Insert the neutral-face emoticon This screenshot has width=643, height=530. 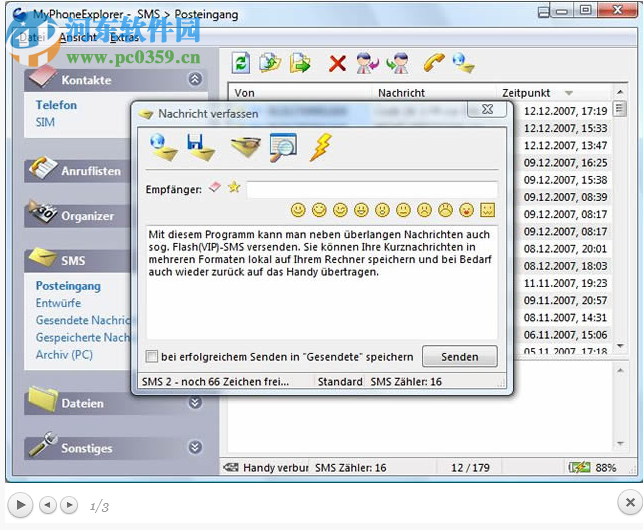tap(403, 210)
